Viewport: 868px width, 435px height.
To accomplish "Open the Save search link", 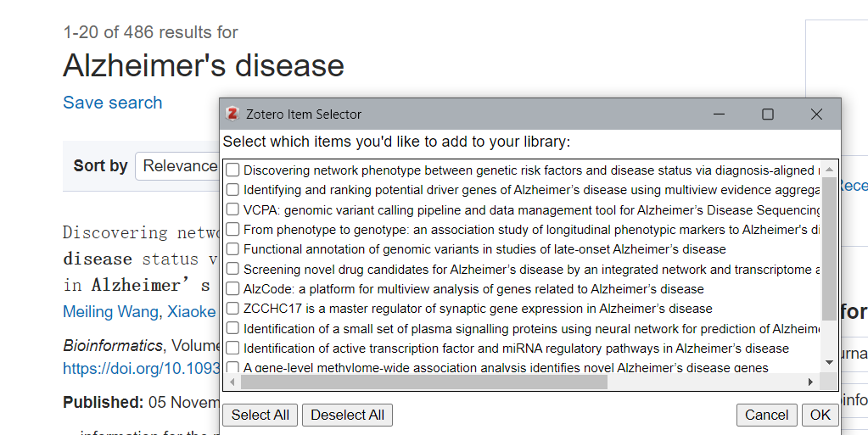I will click(x=112, y=103).
